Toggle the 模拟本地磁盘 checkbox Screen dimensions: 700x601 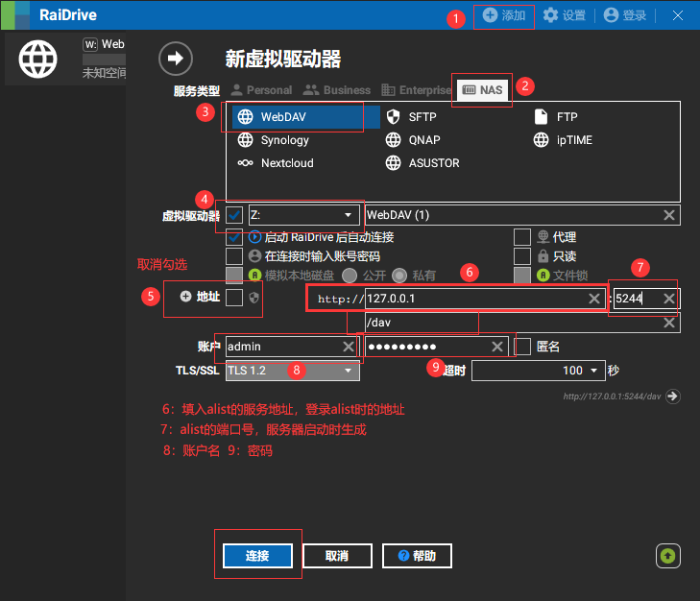[234, 276]
